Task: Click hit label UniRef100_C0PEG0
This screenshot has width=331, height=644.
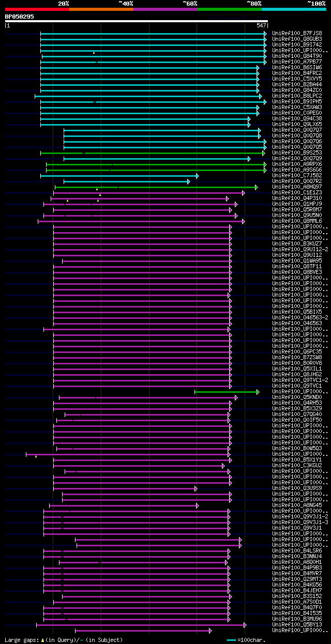Action: tap(297, 113)
